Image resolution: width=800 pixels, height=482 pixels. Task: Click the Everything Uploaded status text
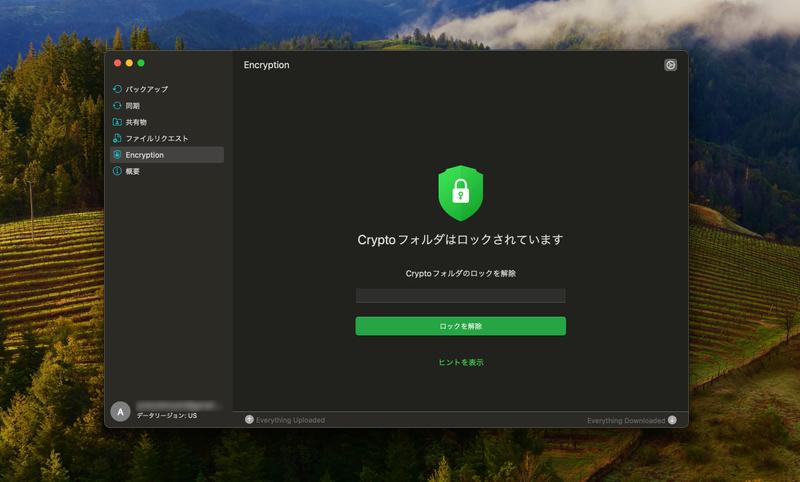(290, 420)
